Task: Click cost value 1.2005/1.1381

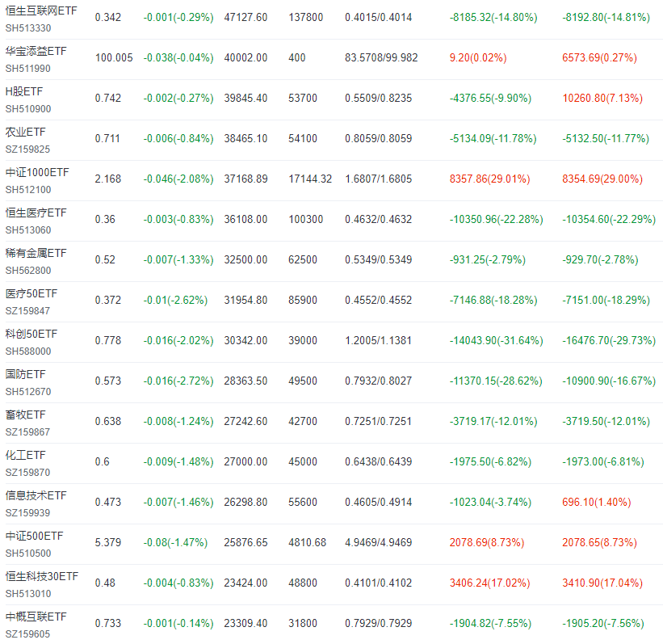Action: click(379, 341)
